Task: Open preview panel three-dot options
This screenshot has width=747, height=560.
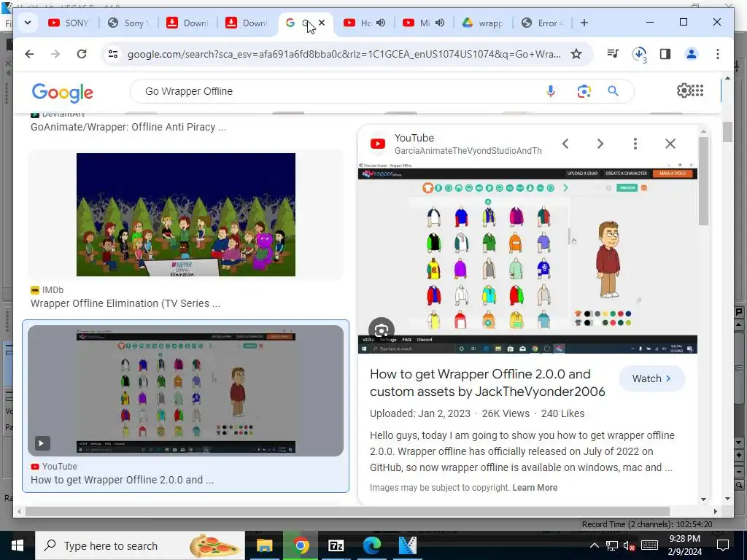Action: [x=635, y=144]
